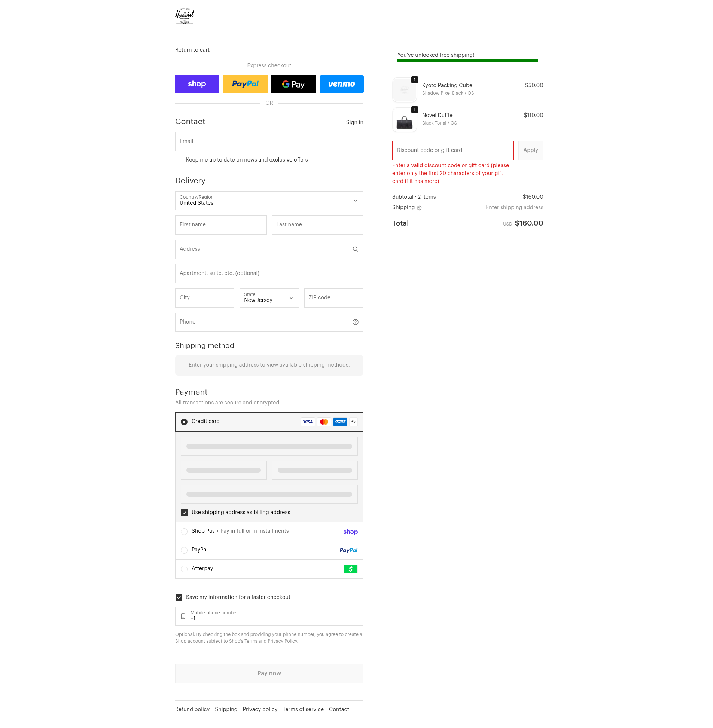
Task: Click the Afterpay green logo icon
Action: tap(350, 569)
